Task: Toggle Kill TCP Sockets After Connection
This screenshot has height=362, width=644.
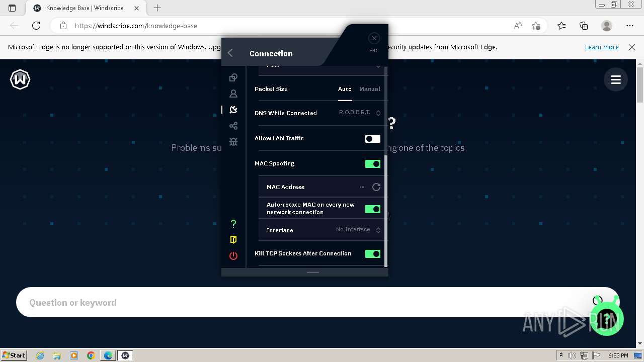Action: [373, 254]
